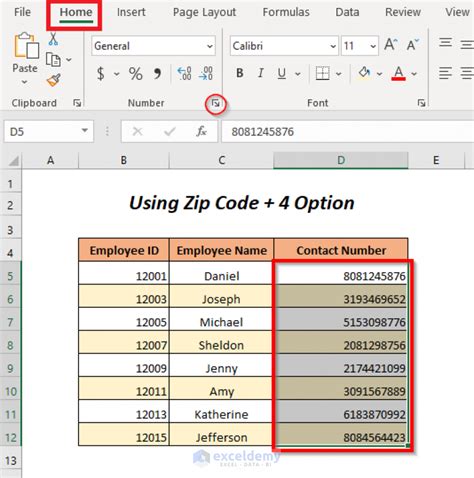Apply Fill Color paint bucket
The image size is (474, 478).
click(364, 73)
